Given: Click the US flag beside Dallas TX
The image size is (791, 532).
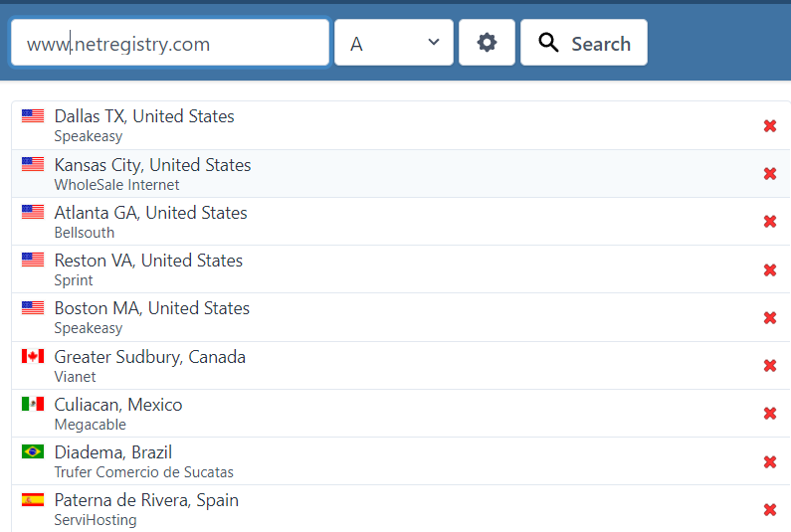Looking at the screenshot, I should 33,116.
